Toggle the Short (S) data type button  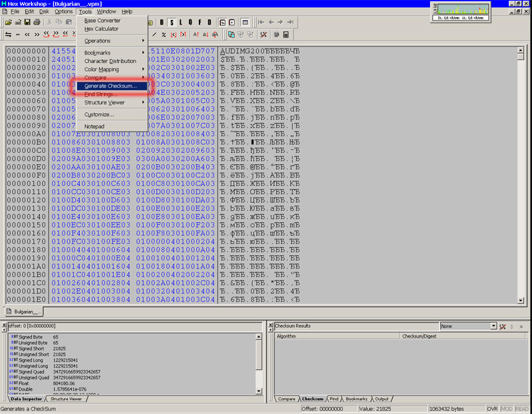point(171,22)
